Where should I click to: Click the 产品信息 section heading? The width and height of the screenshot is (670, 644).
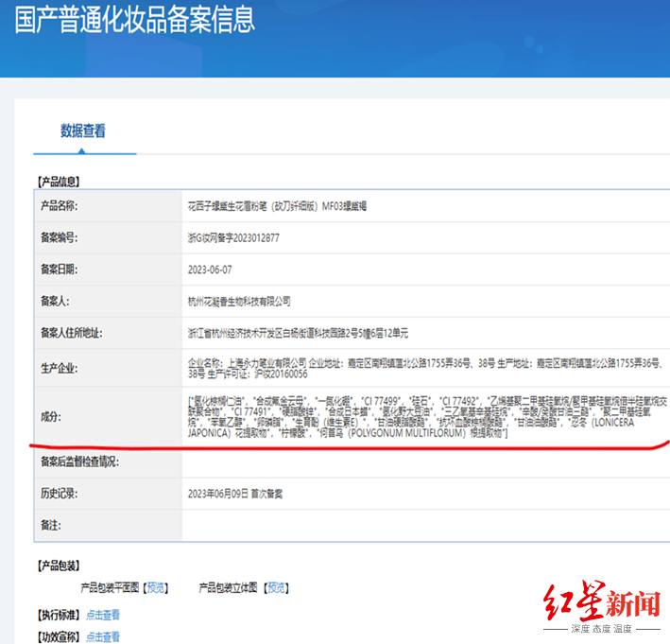59,182
